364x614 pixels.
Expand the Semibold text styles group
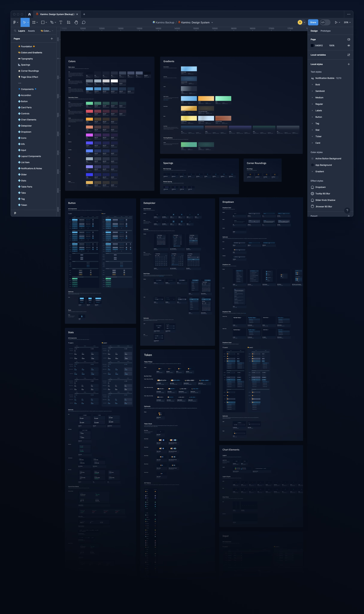[x=312, y=91]
